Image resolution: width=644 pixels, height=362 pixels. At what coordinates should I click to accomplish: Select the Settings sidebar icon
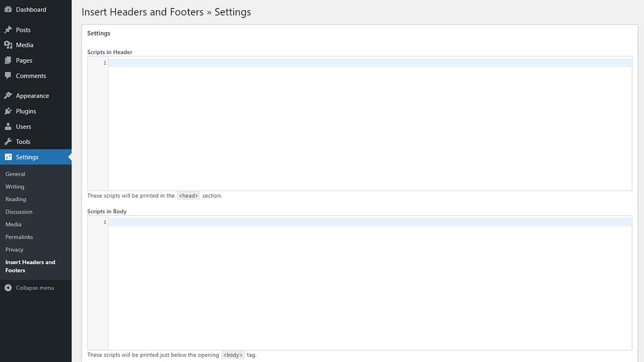8,157
